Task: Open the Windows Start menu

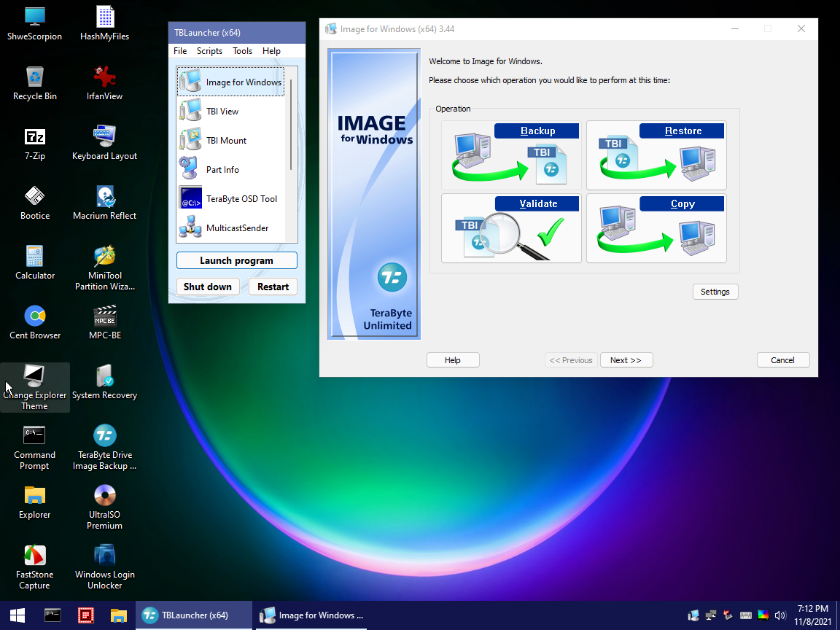Action: (x=17, y=615)
